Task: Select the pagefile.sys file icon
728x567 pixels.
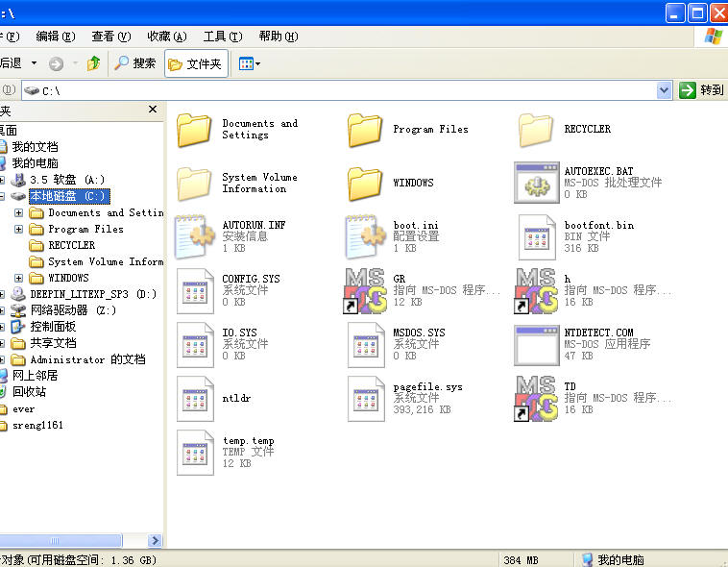Action: [366, 399]
